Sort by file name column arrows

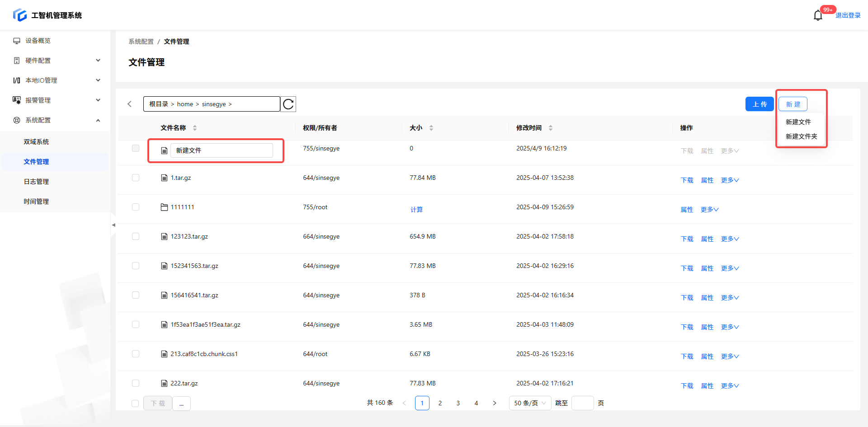195,128
